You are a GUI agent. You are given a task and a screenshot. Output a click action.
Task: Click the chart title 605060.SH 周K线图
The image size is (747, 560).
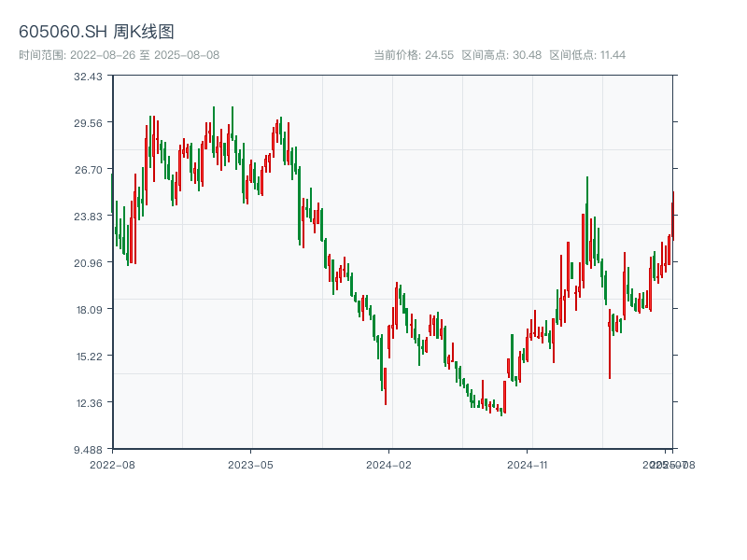click(x=96, y=32)
